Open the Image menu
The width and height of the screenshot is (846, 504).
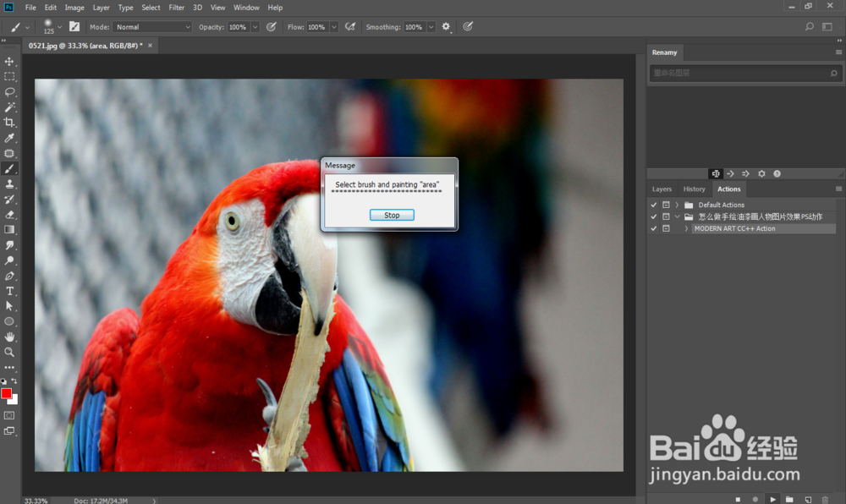[74, 8]
